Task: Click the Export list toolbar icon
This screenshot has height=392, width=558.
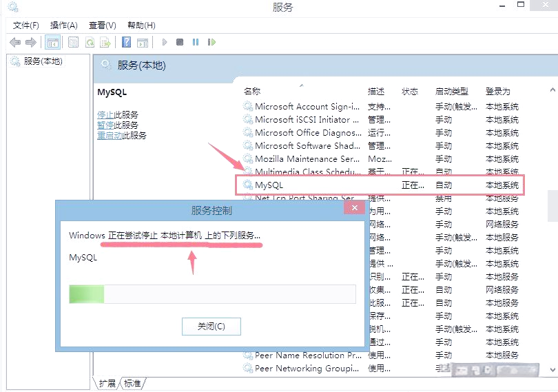Action: coord(105,42)
